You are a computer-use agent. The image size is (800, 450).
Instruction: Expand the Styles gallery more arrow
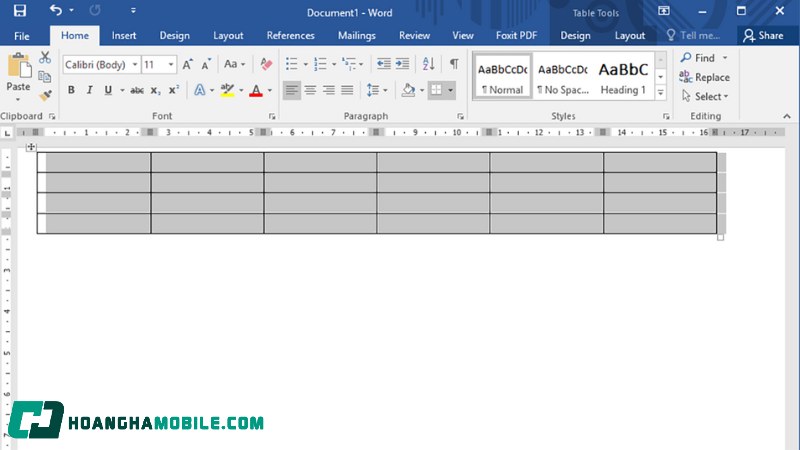point(660,92)
